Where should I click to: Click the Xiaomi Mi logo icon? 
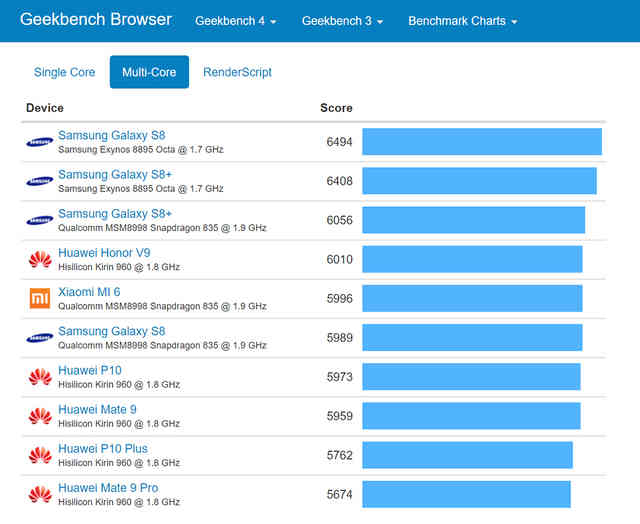pyautogui.click(x=40, y=298)
